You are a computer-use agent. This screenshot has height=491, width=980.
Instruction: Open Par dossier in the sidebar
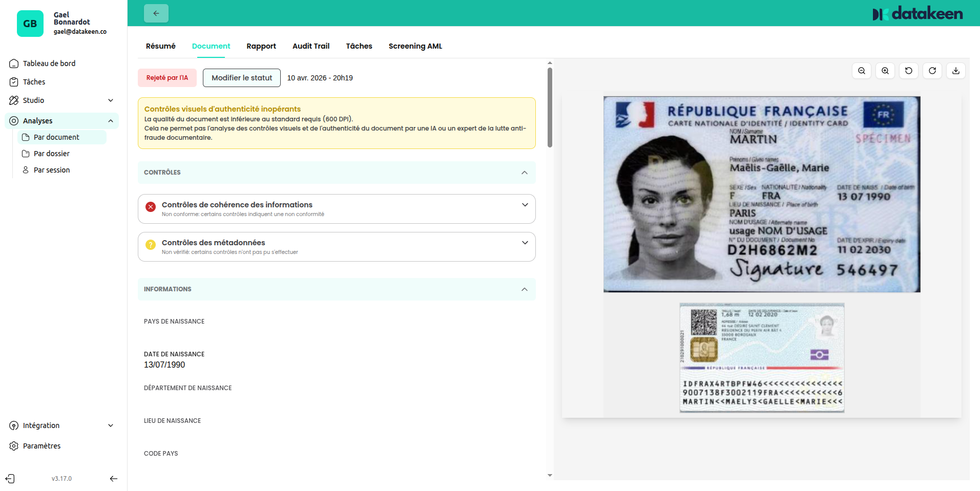[51, 154]
